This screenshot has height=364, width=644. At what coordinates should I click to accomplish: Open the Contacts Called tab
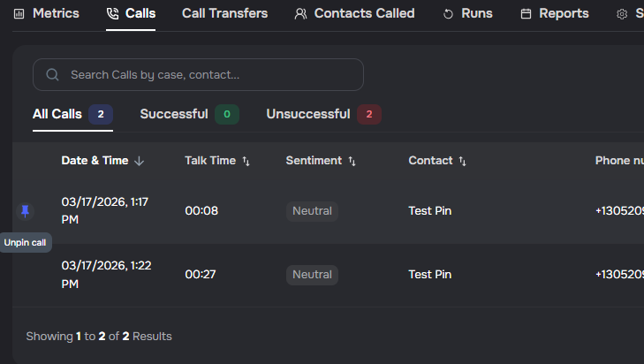354,14
